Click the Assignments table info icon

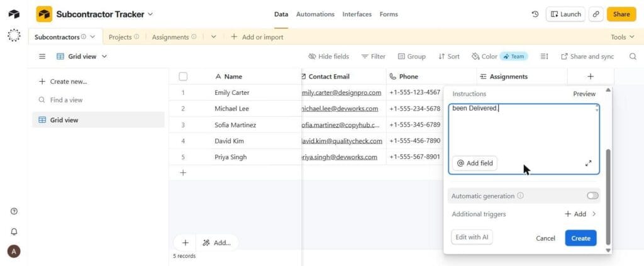click(x=194, y=36)
